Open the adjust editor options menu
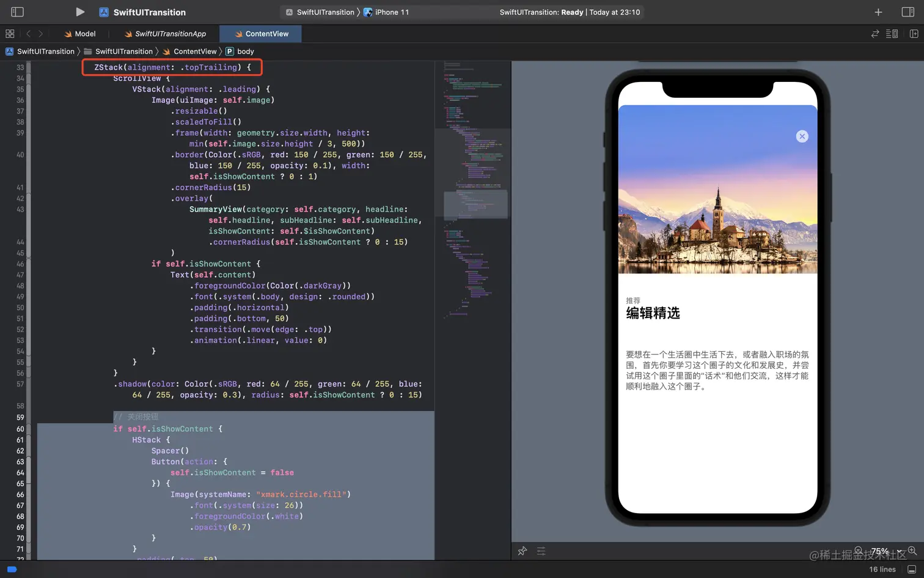 [892, 34]
